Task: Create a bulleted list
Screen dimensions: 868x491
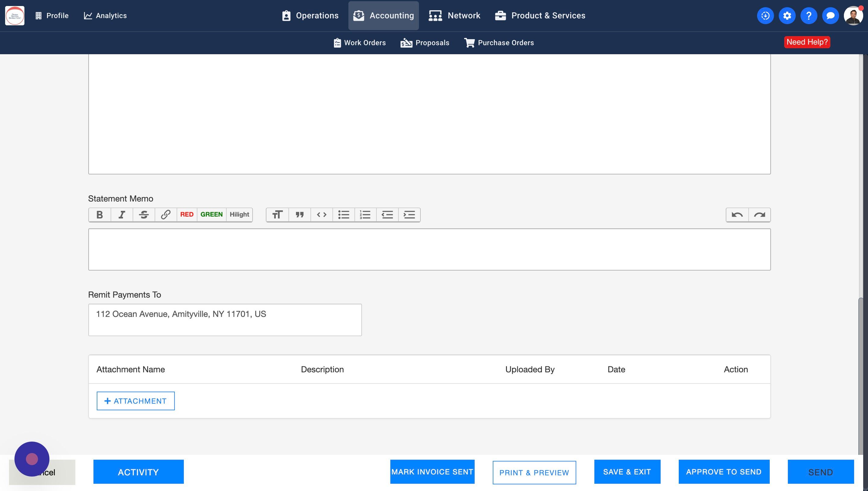Action: (x=343, y=215)
